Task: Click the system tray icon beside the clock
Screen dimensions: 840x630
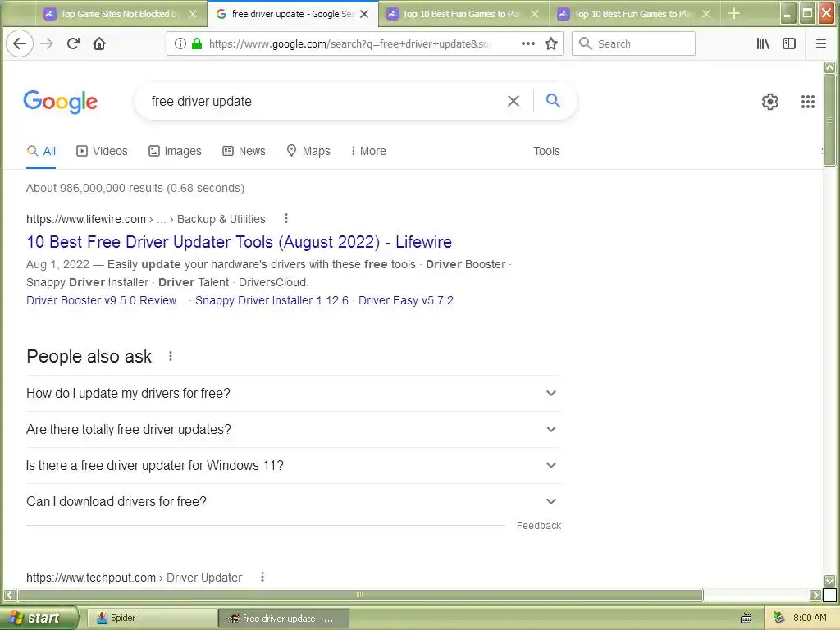Action: [x=779, y=618]
